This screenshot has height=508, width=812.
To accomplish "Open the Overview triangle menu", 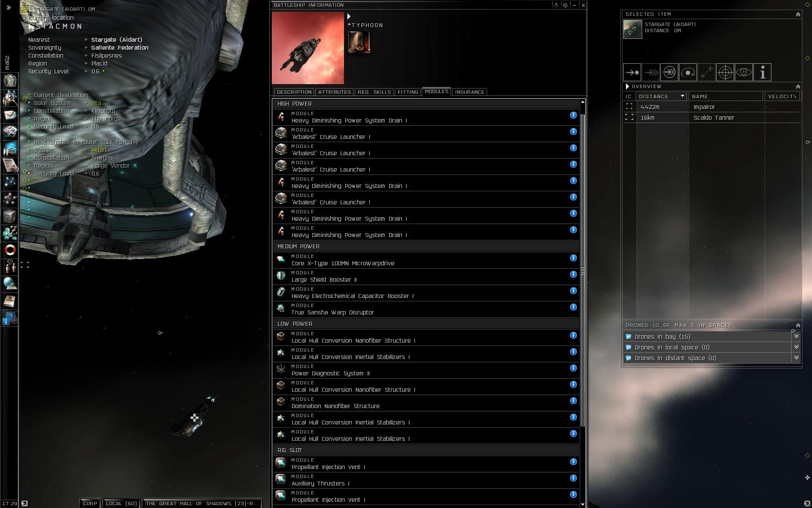I will click(x=627, y=86).
